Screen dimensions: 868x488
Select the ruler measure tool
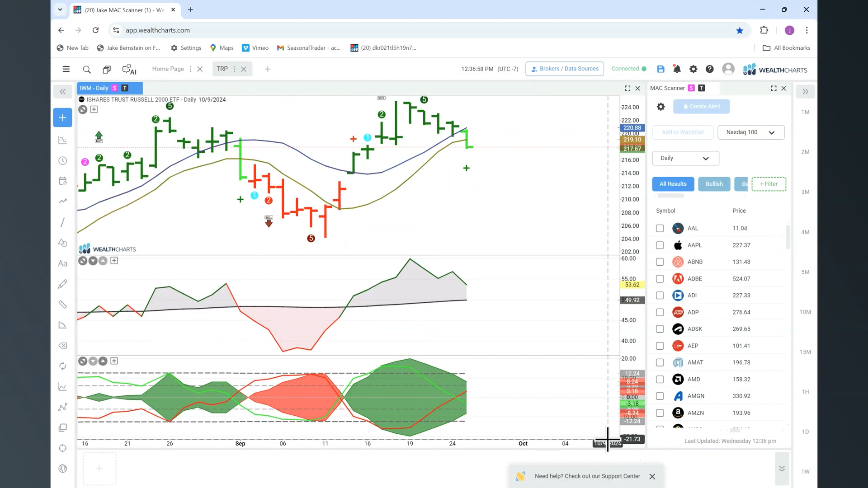coord(62,305)
